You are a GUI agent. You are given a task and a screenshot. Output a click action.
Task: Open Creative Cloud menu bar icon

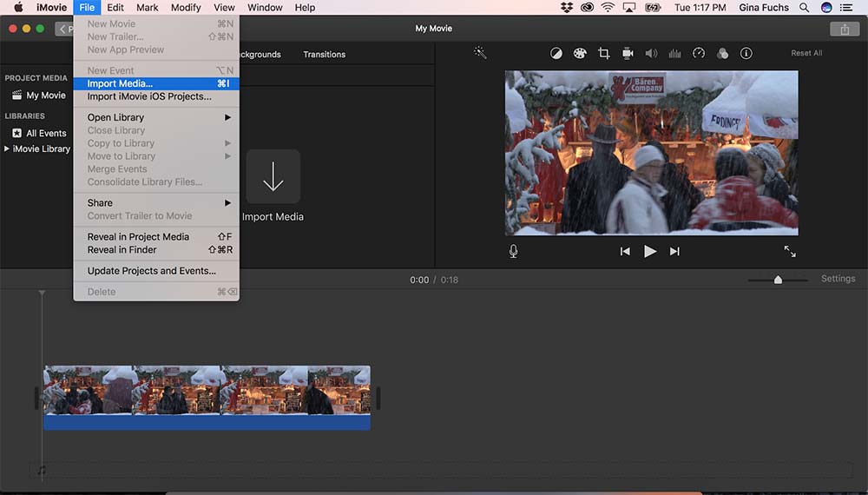pos(587,7)
